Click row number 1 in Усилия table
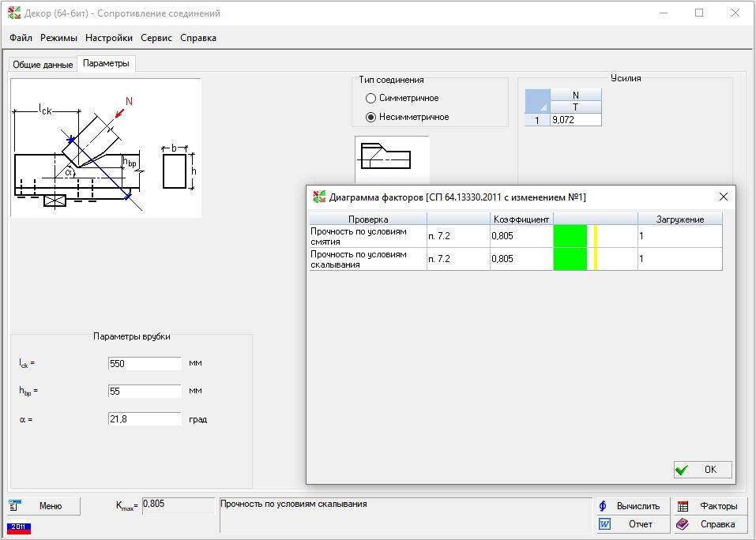756x540 pixels. pyautogui.click(x=537, y=120)
